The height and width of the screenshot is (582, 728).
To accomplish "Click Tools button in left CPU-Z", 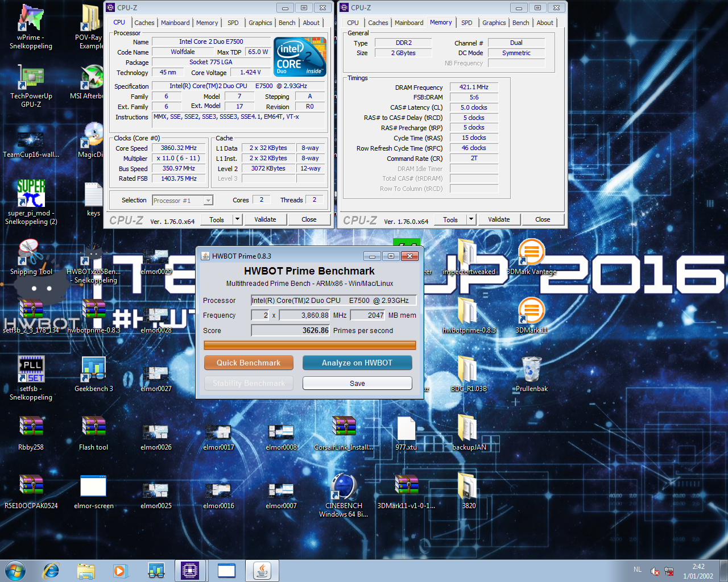I will [x=217, y=219].
